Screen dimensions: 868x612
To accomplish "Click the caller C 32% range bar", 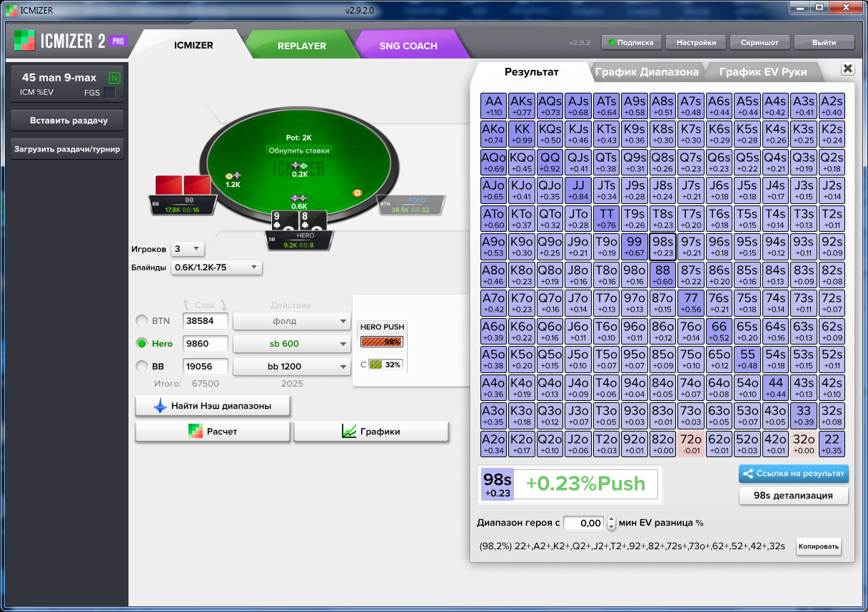I will [385, 364].
